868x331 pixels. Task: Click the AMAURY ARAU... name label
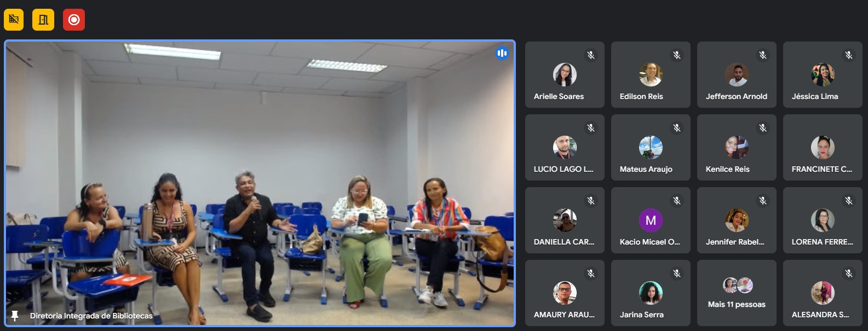click(x=564, y=315)
